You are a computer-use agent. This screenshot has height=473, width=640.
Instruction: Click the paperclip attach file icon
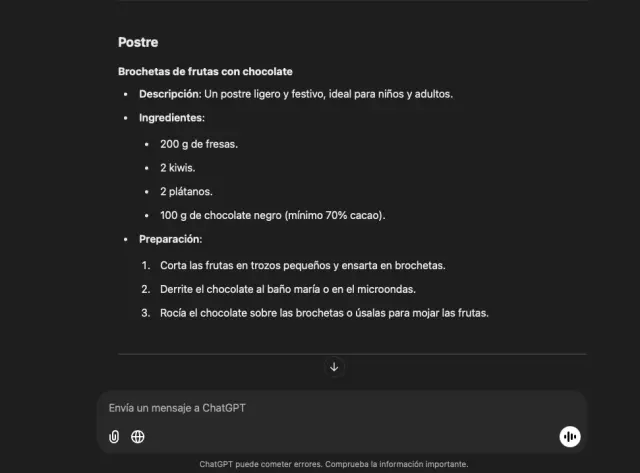point(114,436)
